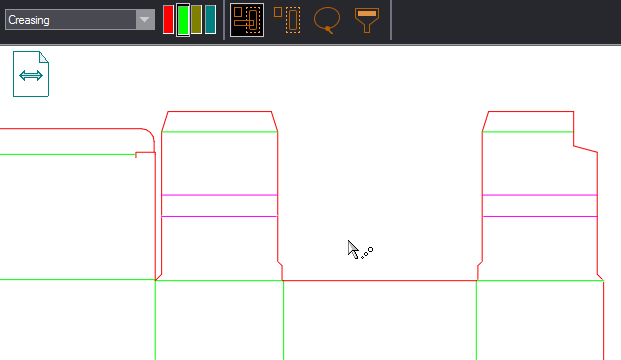The image size is (621, 360).
Task: Select lower magenta line on left flap
Action: tap(219, 216)
